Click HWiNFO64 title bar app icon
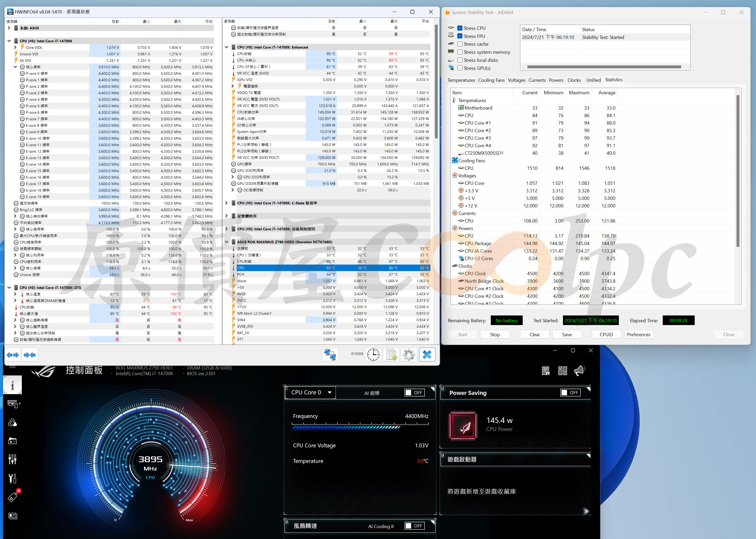The height and width of the screenshot is (539, 756). 10,12
